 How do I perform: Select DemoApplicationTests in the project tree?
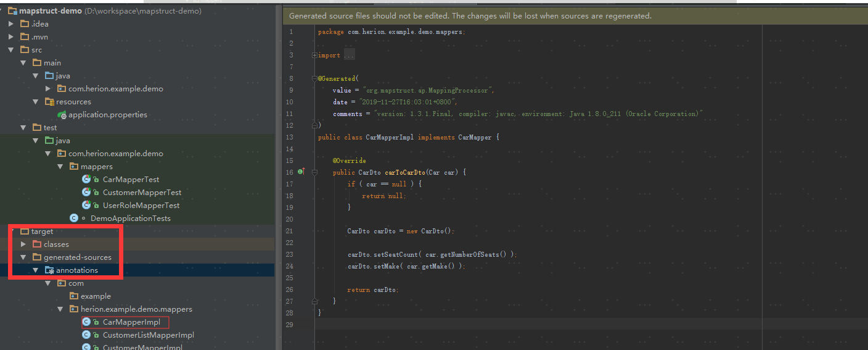coord(130,219)
